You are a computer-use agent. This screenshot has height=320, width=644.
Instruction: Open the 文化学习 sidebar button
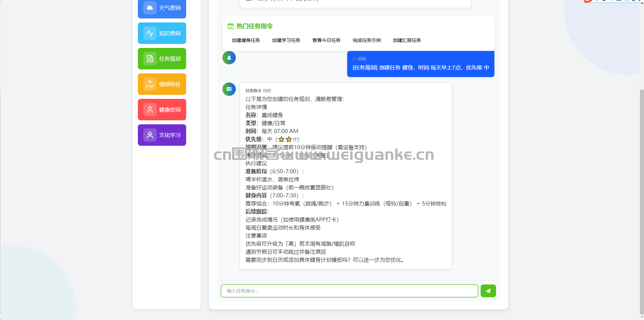[x=162, y=135]
